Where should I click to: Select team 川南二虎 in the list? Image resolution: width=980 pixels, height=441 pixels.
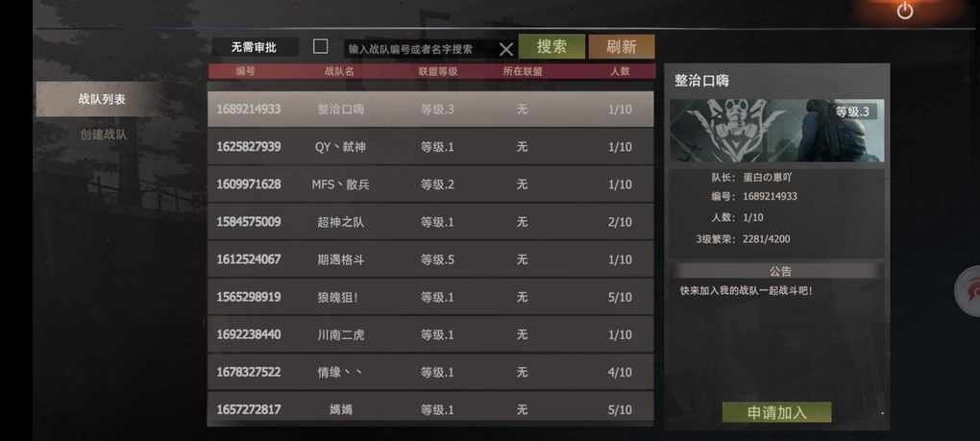430,334
